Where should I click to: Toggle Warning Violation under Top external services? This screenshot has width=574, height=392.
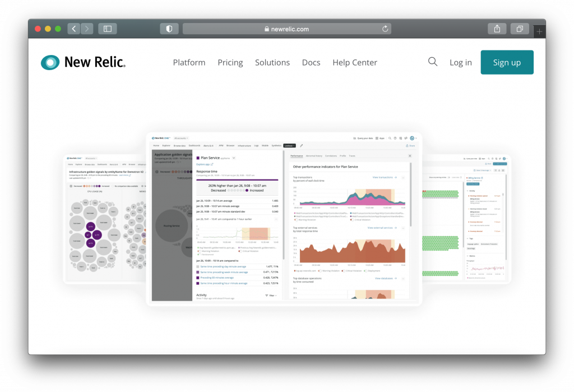tap(320, 271)
